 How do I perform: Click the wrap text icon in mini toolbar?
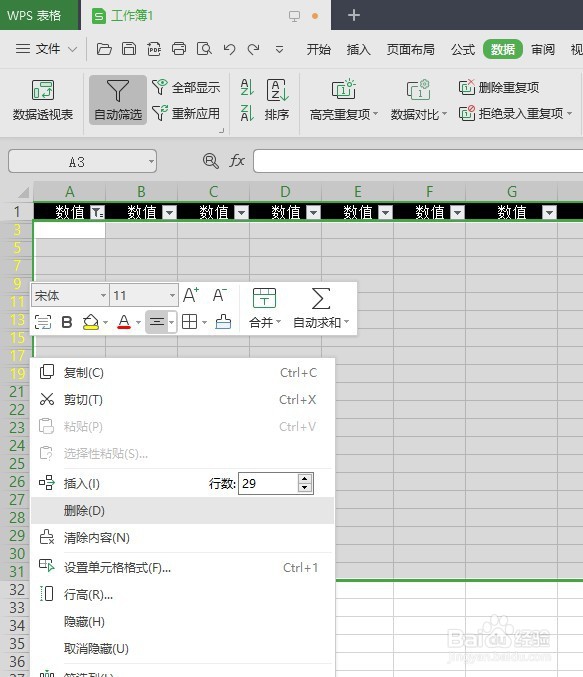click(x=43, y=322)
